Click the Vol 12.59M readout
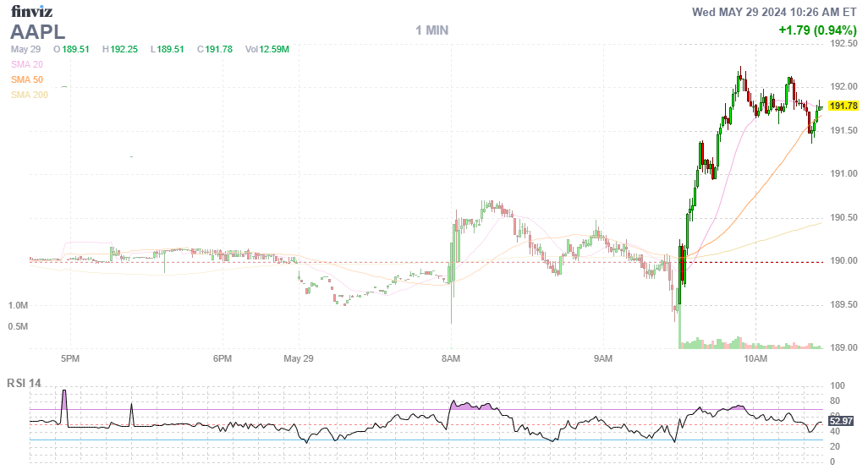Viewport: 868px width, 475px height. click(267, 49)
